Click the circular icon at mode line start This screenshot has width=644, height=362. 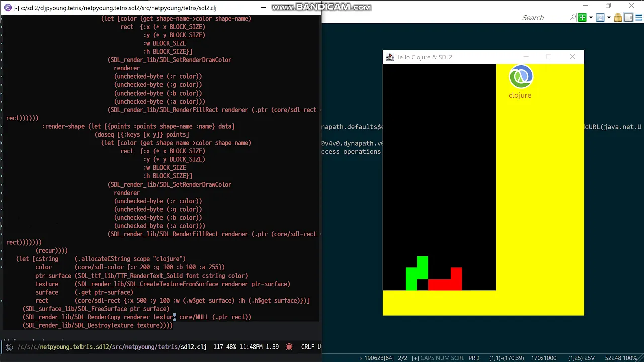coord(9,347)
